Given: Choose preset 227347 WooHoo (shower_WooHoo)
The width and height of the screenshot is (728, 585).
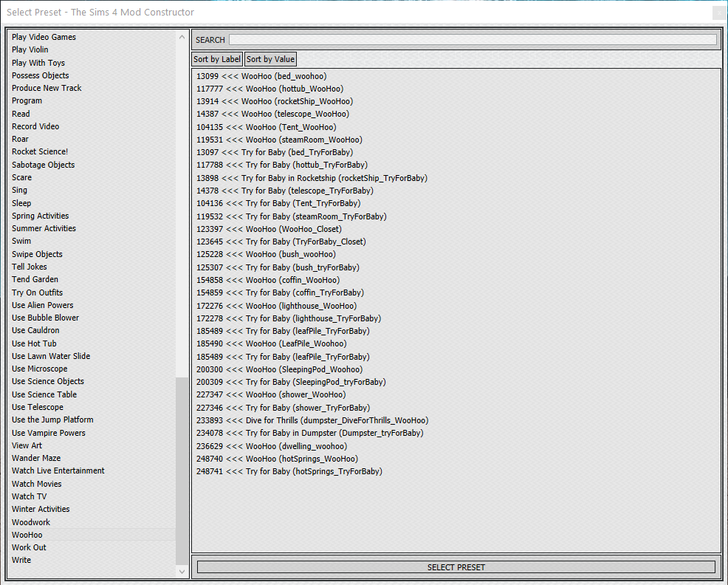Looking at the screenshot, I should 271,394.
